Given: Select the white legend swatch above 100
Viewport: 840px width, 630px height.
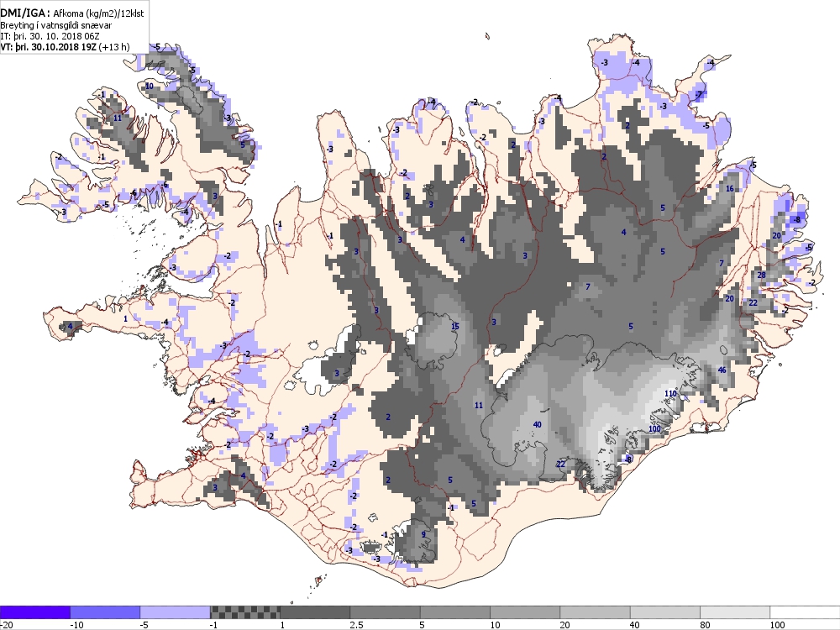Looking at the screenshot, I should (x=806, y=612).
